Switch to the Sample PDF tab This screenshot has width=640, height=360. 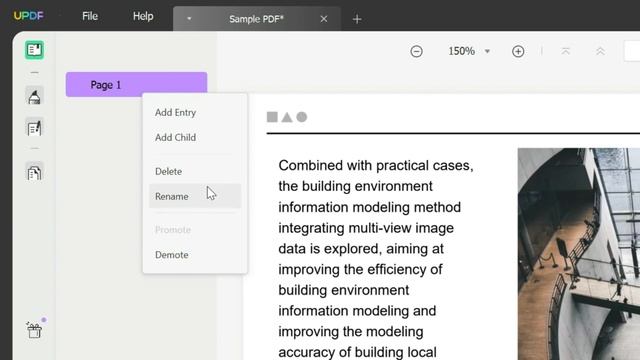pos(256,19)
